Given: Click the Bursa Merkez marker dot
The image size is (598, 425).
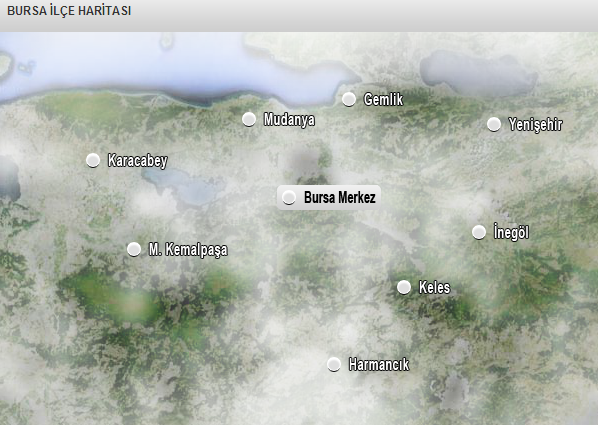Looking at the screenshot, I should click(x=289, y=198).
